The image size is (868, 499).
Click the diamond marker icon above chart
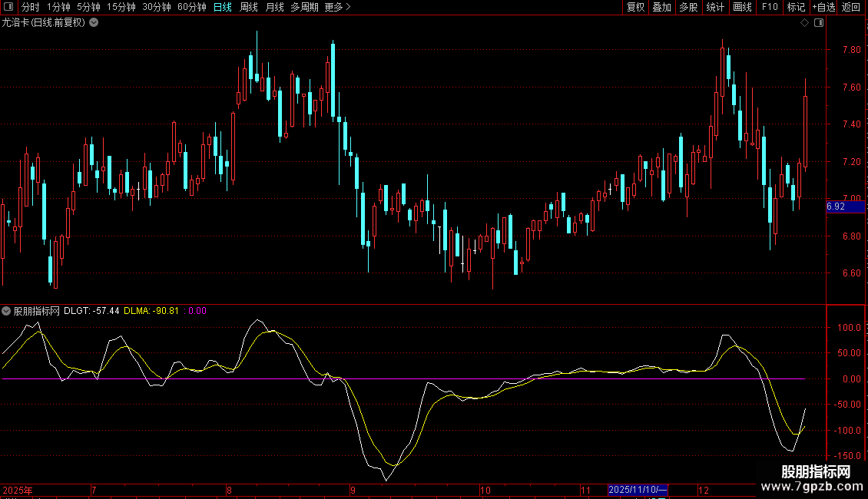point(804,23)
